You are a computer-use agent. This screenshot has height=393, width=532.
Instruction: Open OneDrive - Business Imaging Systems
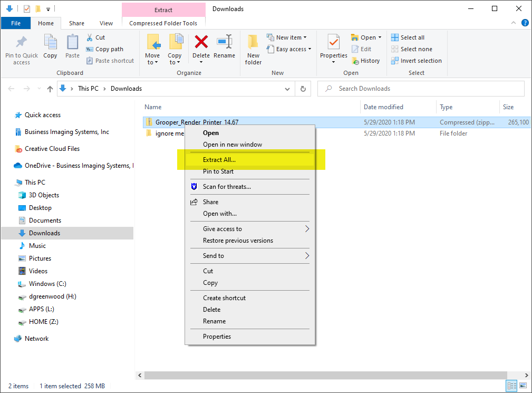[73, 166]
